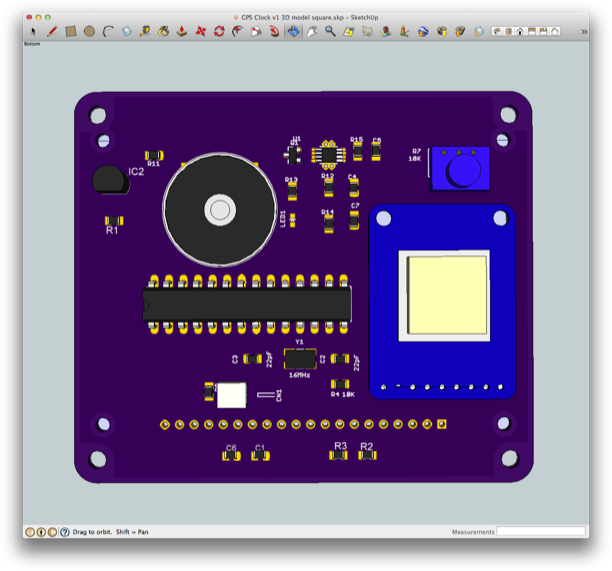Click the highlighted Orbit tool
This screenshot has height=571, width=612.
point(294,31)
